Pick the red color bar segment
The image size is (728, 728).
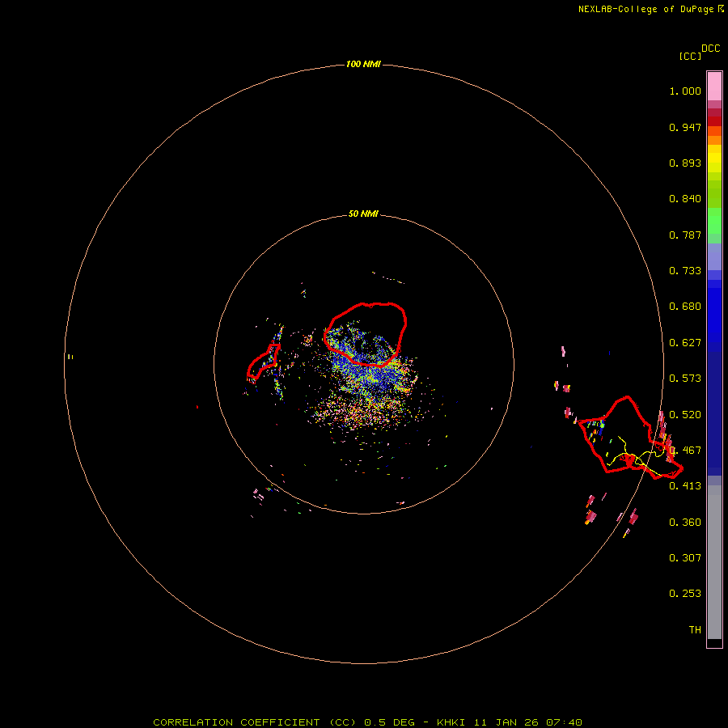[x=714, y=121]
